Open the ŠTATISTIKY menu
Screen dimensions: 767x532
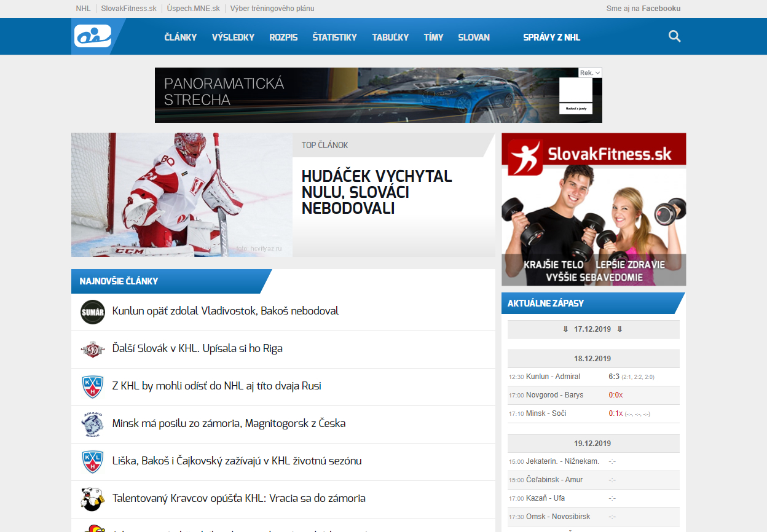334,37
